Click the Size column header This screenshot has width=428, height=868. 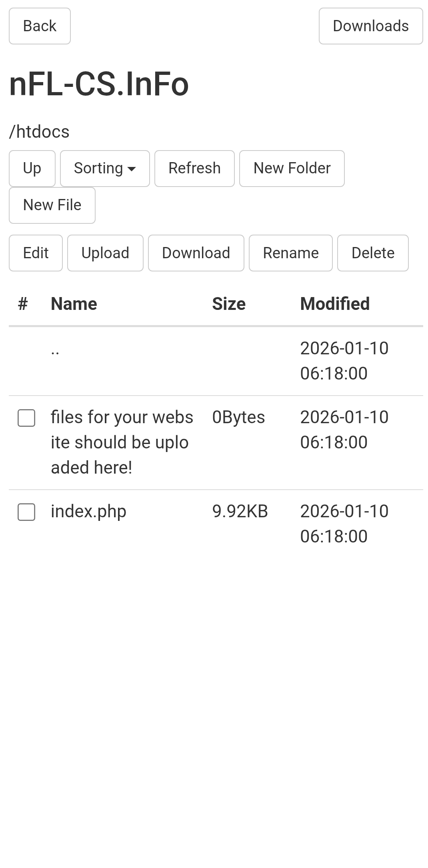coord(228,304)
